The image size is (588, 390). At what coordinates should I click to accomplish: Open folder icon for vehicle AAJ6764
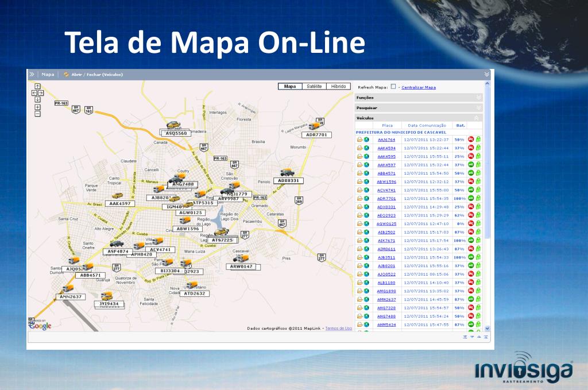click(359, 140)
